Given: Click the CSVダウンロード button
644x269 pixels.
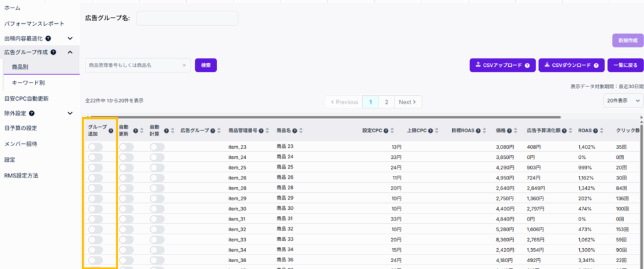Looking at the screenshot, I should [x=571, y=65].
